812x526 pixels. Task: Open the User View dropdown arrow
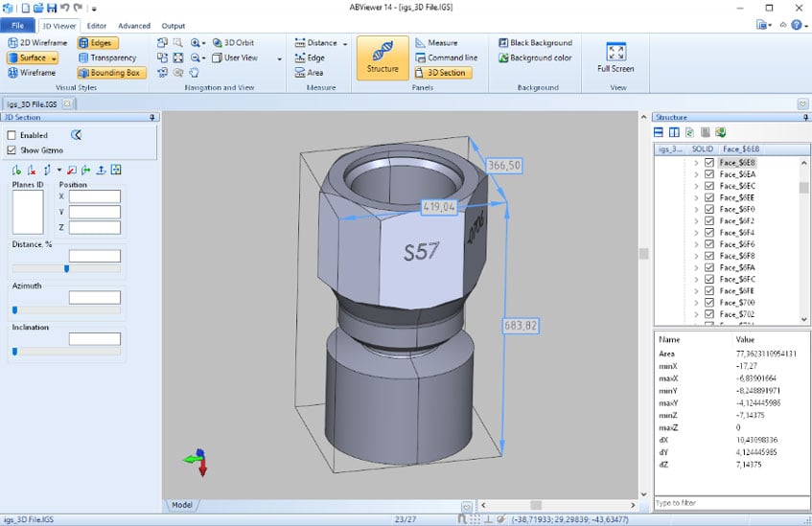[280, 58]
